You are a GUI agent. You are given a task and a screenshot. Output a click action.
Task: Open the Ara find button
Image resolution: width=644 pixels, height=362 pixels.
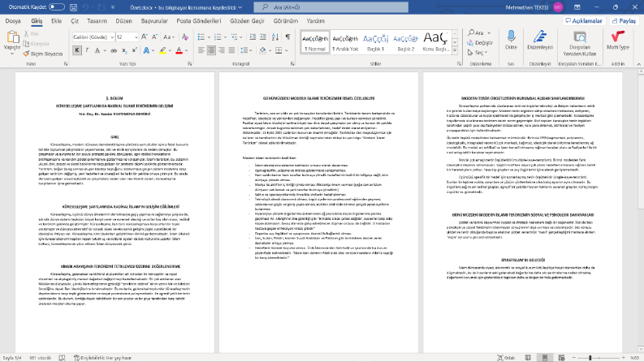[x=476, y=32]
